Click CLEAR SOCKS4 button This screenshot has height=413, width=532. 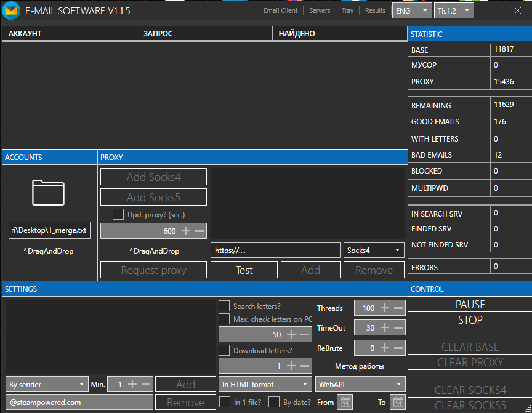[470, 390]
